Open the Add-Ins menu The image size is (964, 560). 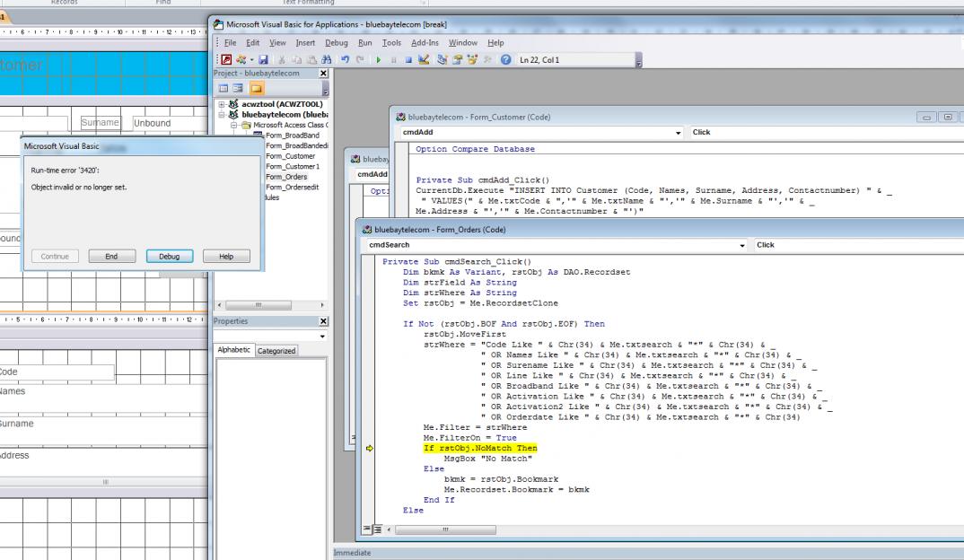coord(425,42)
